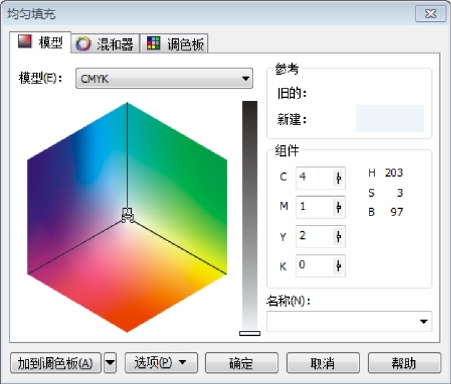Click the 取消 cancel button
This screenshot has height=384, width=451.
pos(323,363)
